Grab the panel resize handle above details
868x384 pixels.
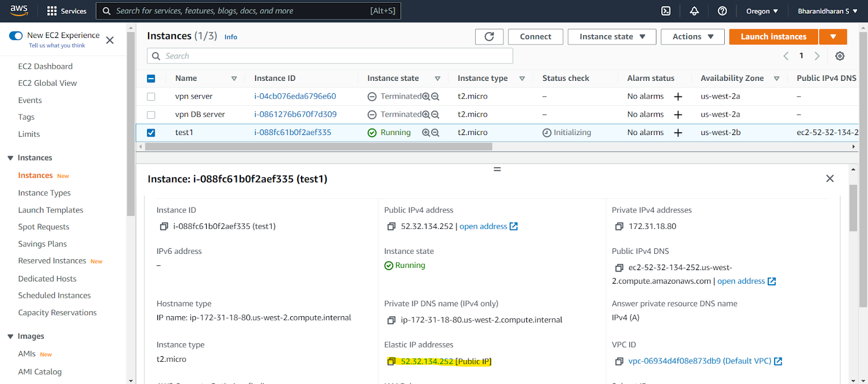click(497, 169)
